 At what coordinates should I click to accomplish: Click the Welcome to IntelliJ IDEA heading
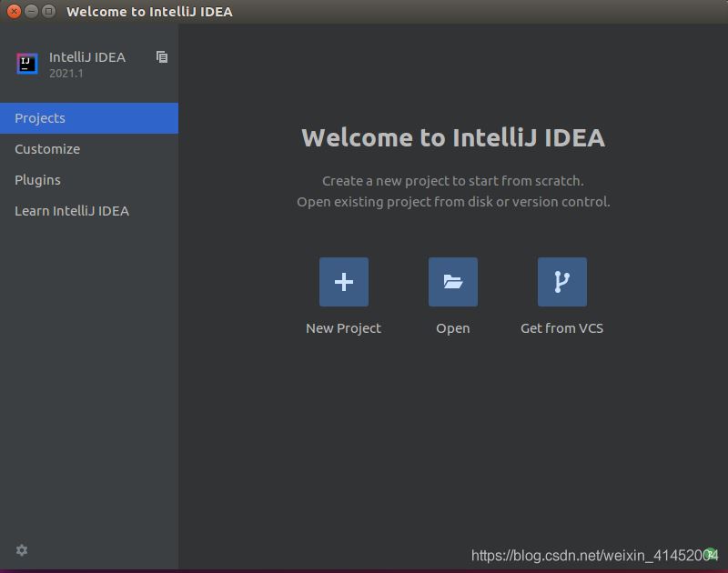(452, 137)
